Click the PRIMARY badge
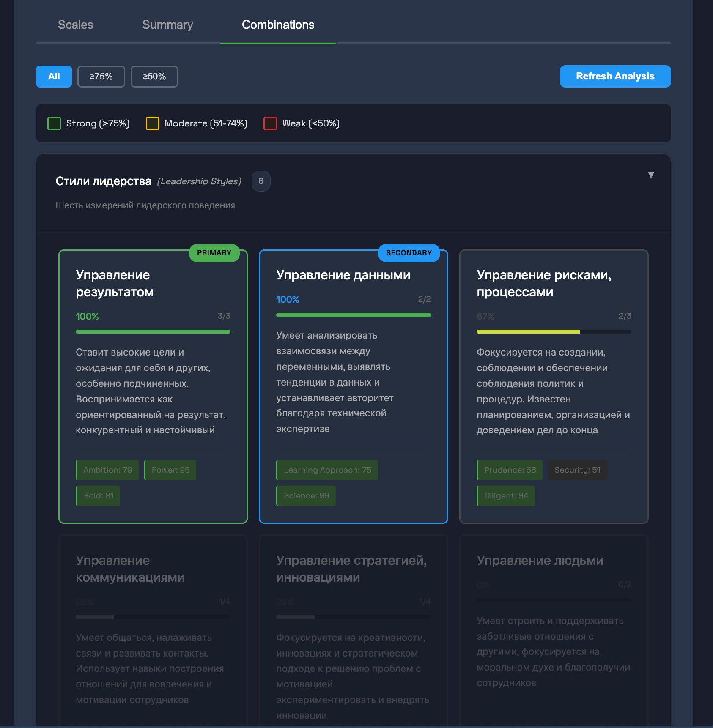 (214, 253)
